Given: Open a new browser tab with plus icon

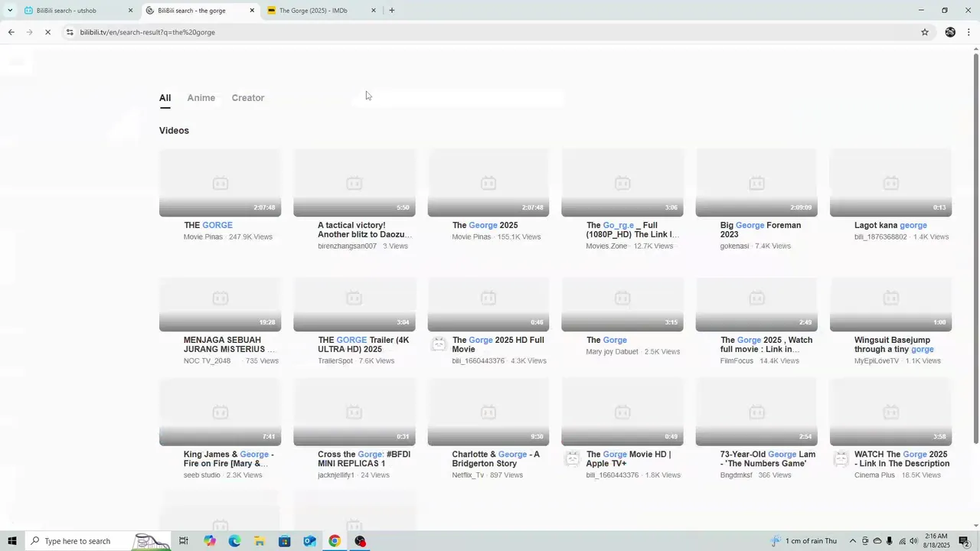Looking at the screenshot, I should pos(392,11).
